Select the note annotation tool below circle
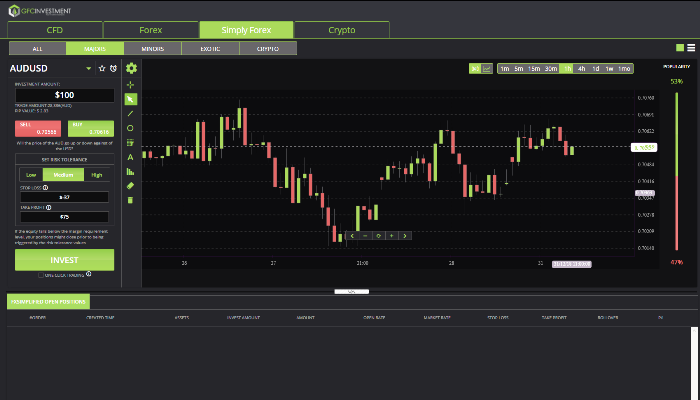Image resolution: width=700 pixels, height=400 pixels. [x=130, y=143]
